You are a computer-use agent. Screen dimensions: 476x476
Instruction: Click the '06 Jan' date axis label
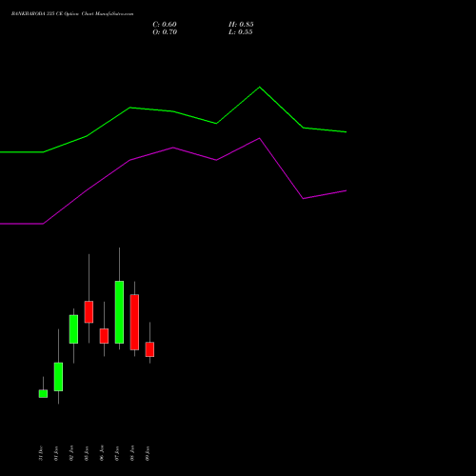pos(102,453)
